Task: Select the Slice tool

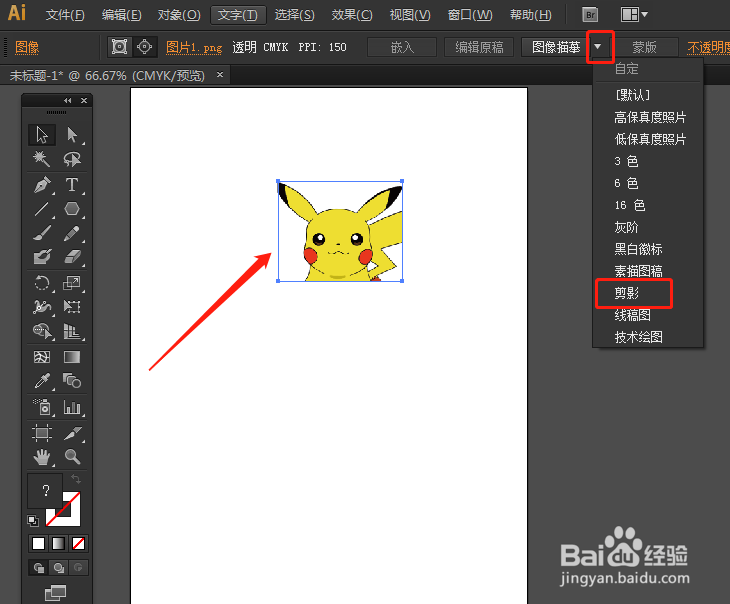Action: tap(72, 433)
